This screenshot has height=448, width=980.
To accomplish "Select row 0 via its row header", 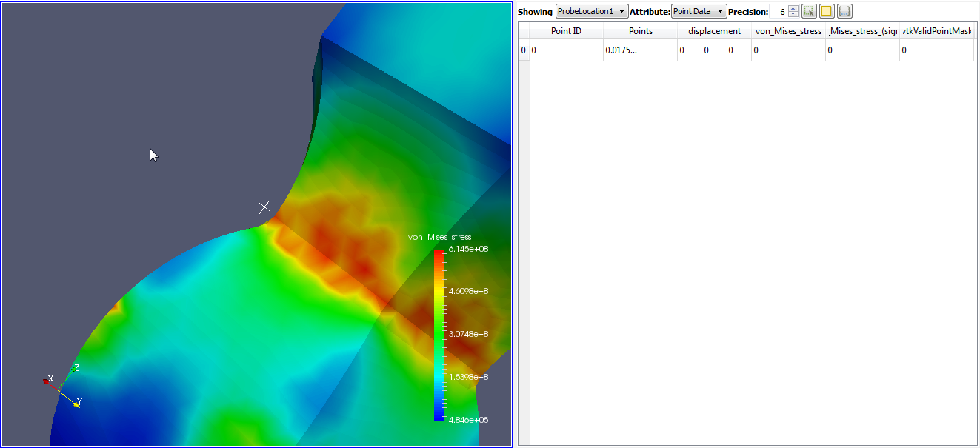I will 523,50.
